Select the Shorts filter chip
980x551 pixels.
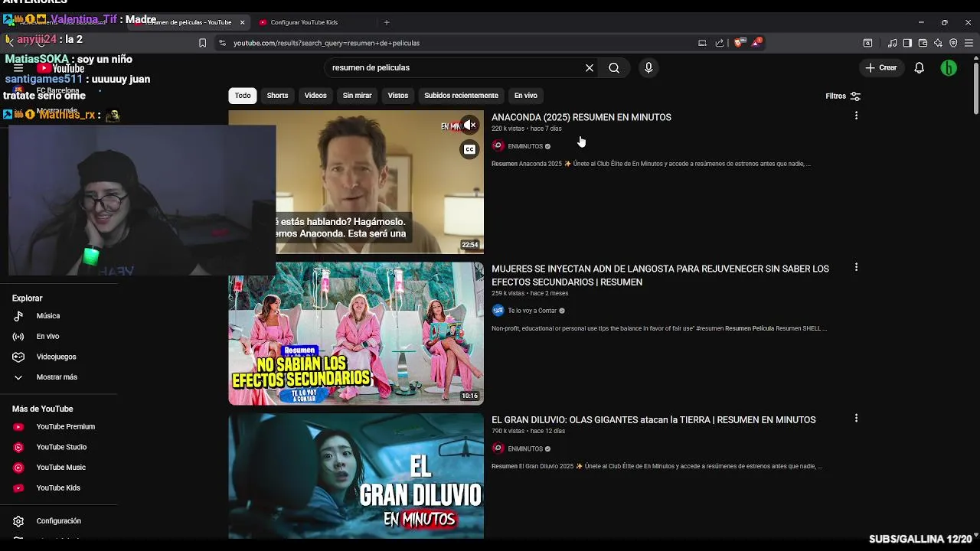(277, 96)
